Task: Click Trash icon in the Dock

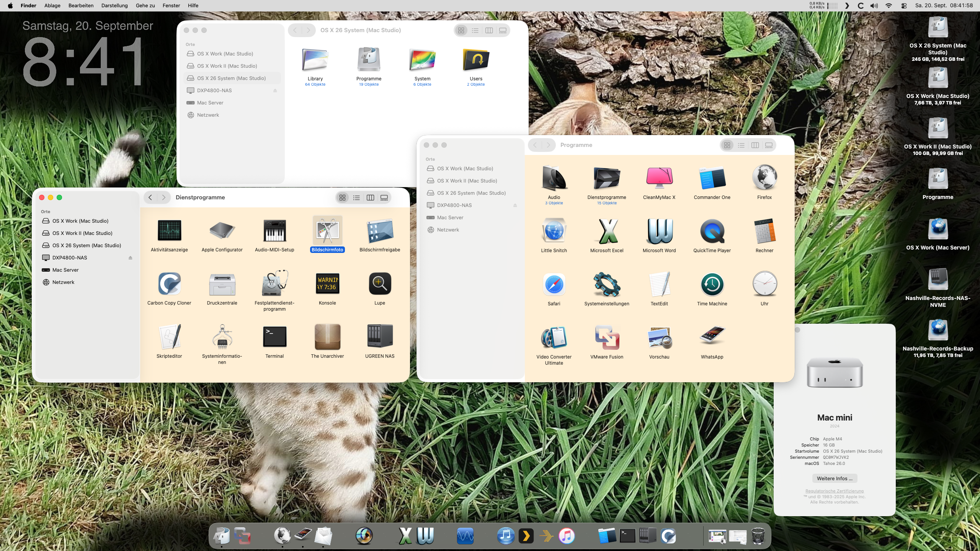Action: click(x=758, y=536)
